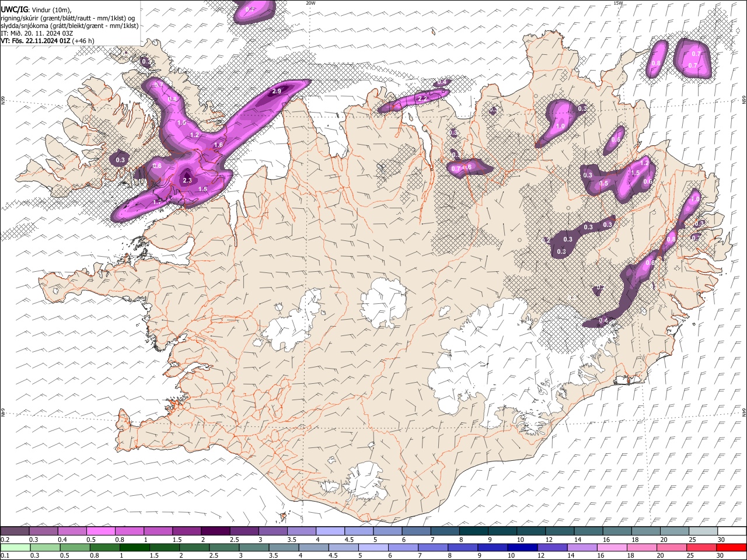
Task: Pick the pale green first swatch of lower legend
Action: coord(15,547)
